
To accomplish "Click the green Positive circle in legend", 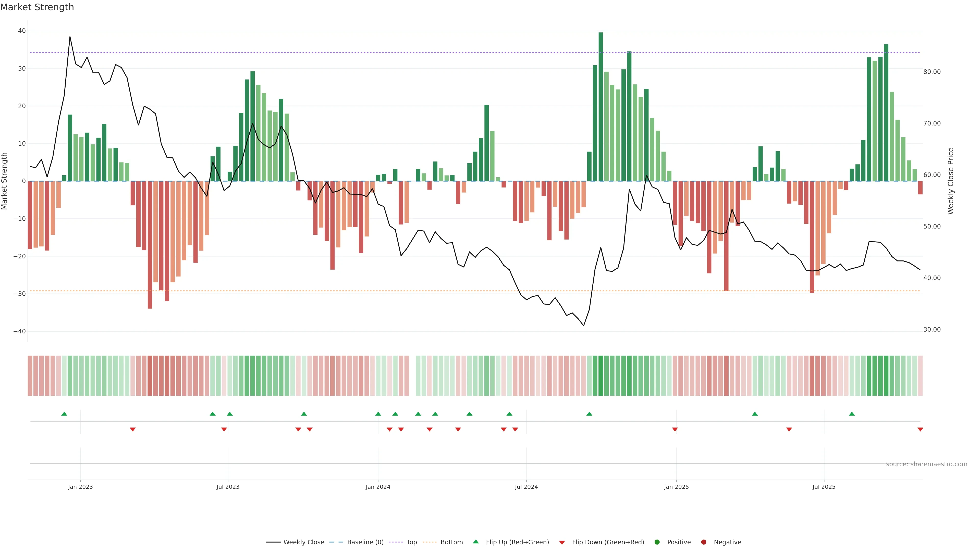I will pyautogui.click(x=657, y=542).
